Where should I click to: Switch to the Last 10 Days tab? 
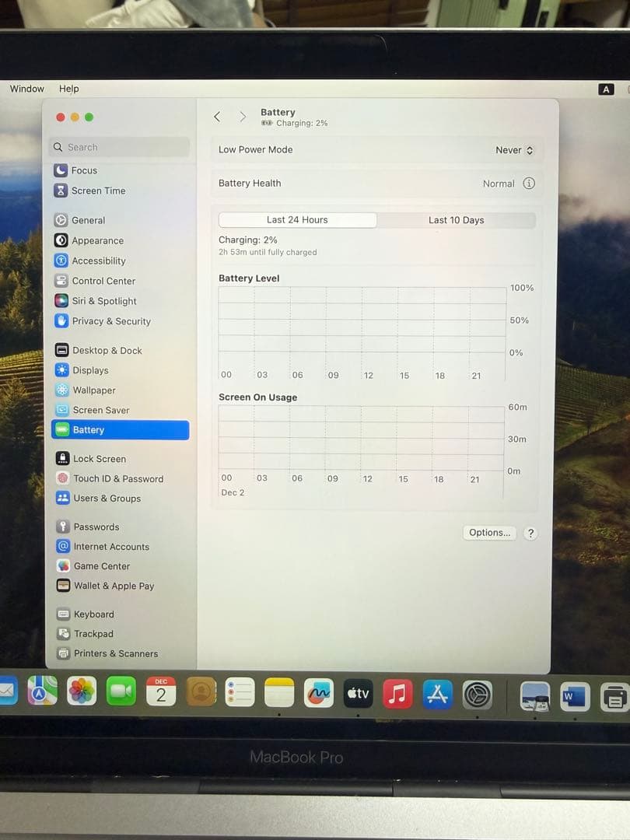(456, 220)
